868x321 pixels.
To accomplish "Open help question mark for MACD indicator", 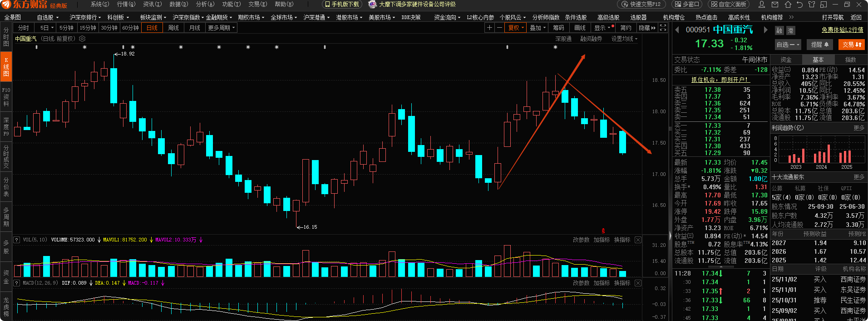I will (16, 283).
